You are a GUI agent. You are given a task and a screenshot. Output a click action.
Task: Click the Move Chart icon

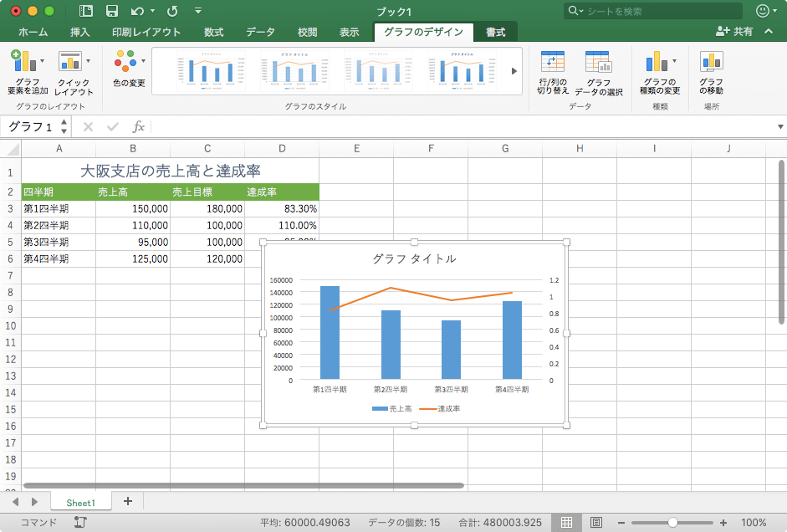[711, 61]
